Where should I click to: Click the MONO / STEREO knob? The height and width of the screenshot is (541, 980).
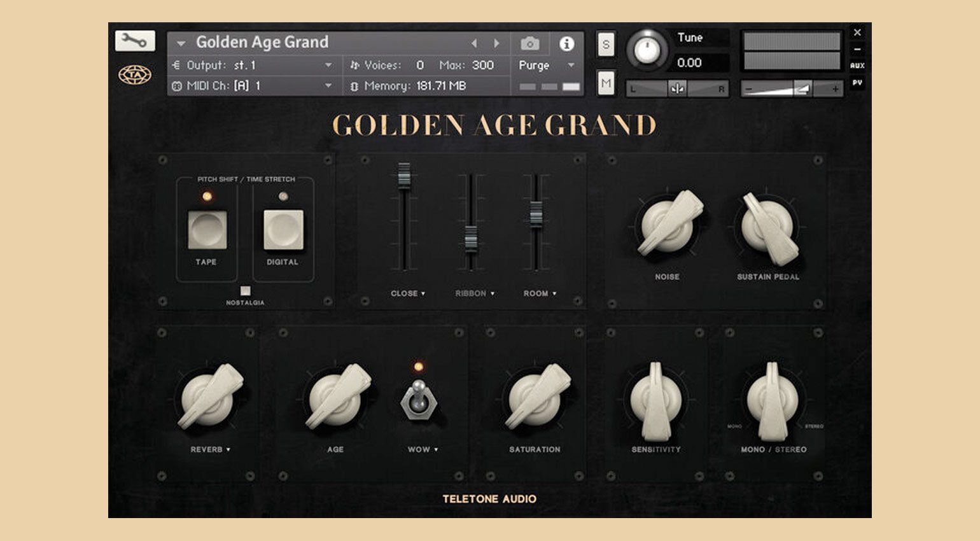pos(773,401)
